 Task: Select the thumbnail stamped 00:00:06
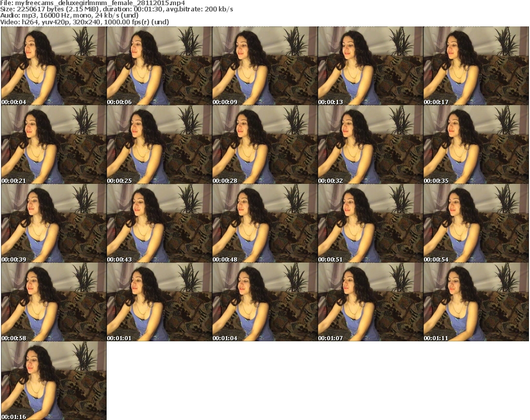(159, 66)
